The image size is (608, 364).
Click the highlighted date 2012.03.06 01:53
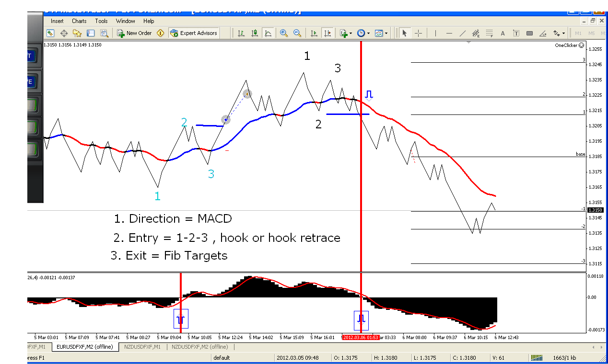(361, 337)
